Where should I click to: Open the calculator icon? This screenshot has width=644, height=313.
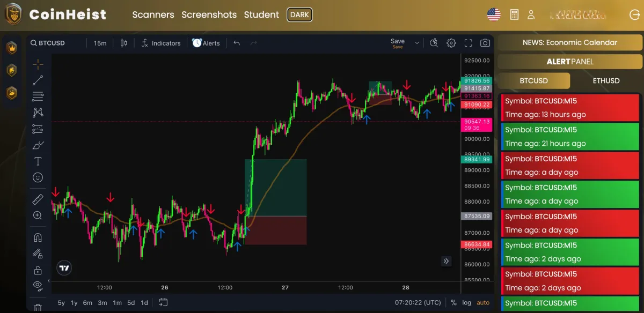pyautogui.click(x=514, y=14)
